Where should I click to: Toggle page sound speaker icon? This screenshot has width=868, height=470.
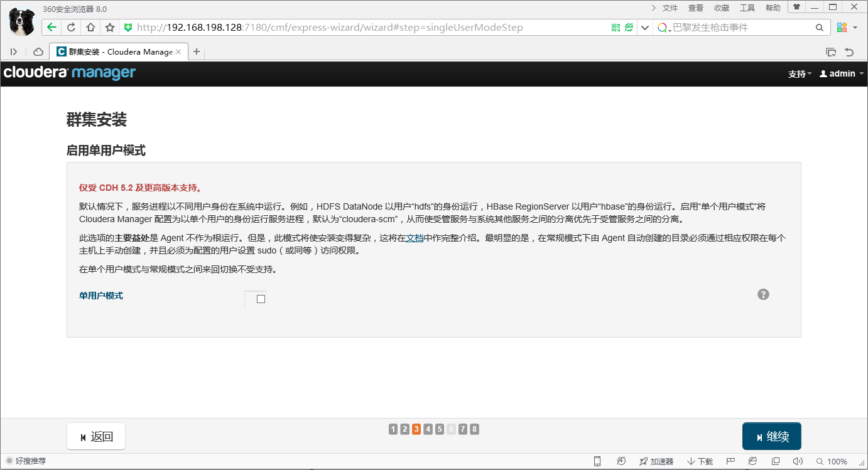click(x=798, y=461)
